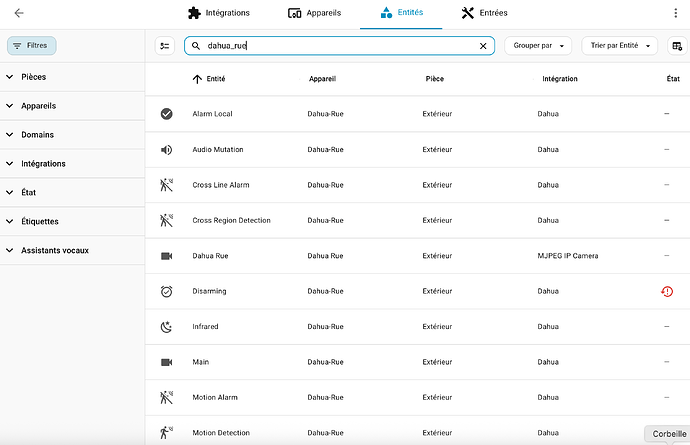Clear the dahua_rue search text
690x445 pixels.
(483, 46)
